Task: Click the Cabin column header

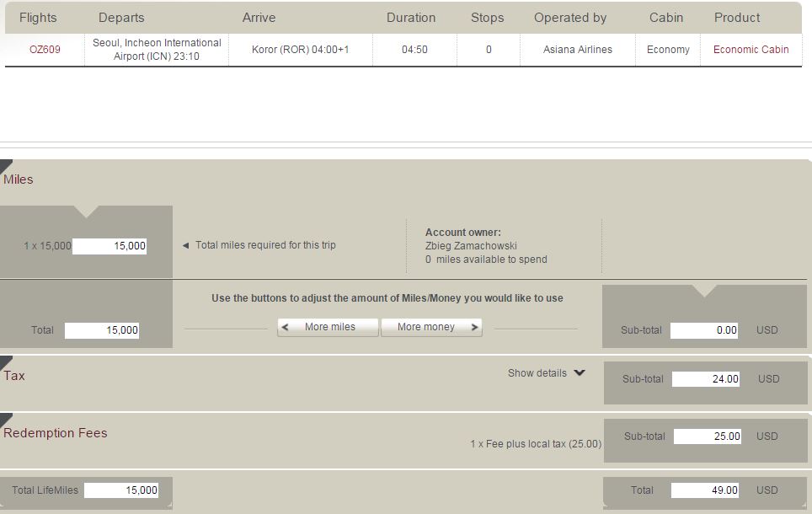Action: (666, 18)
